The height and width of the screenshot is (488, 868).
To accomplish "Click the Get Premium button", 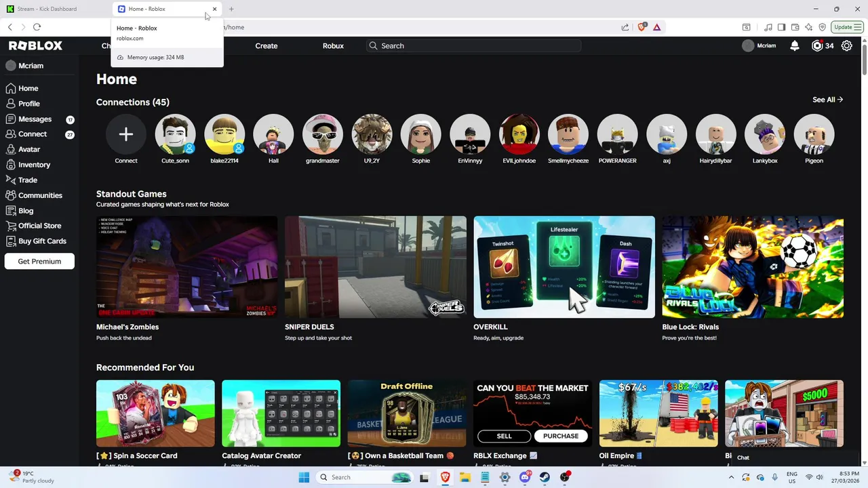I will point(39,261).
